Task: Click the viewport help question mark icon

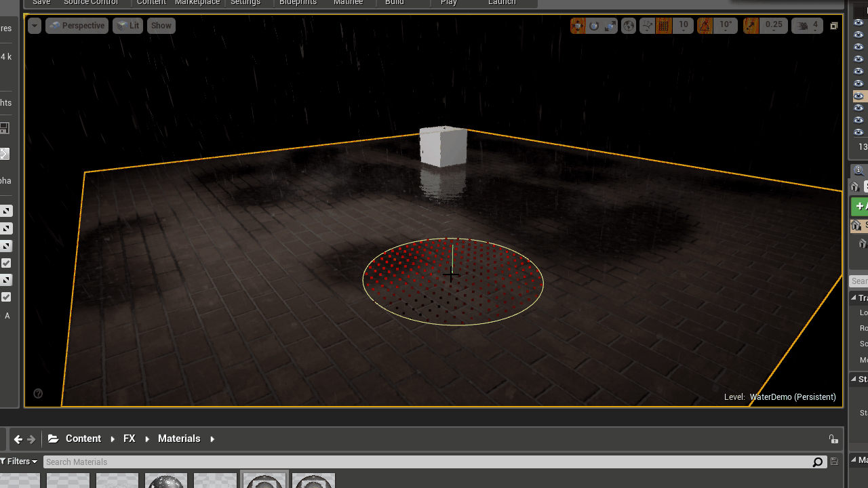Action: tap(38, 394)
